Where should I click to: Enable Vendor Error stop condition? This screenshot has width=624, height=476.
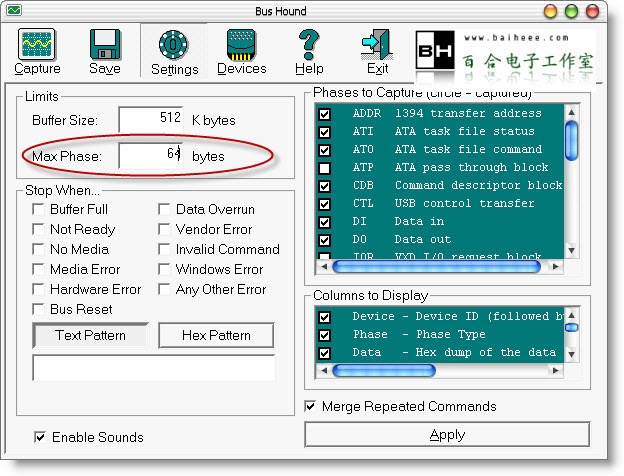click(x=164, y=229)
